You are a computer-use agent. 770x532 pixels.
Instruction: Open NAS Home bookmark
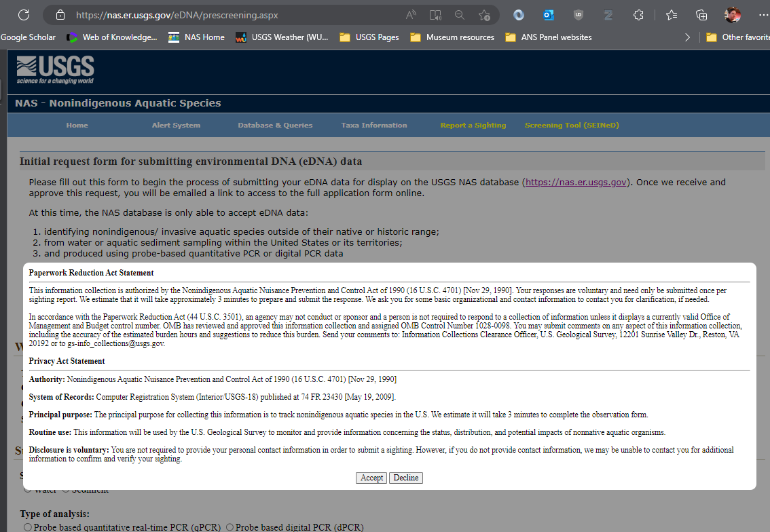click(x=196, y=37)
